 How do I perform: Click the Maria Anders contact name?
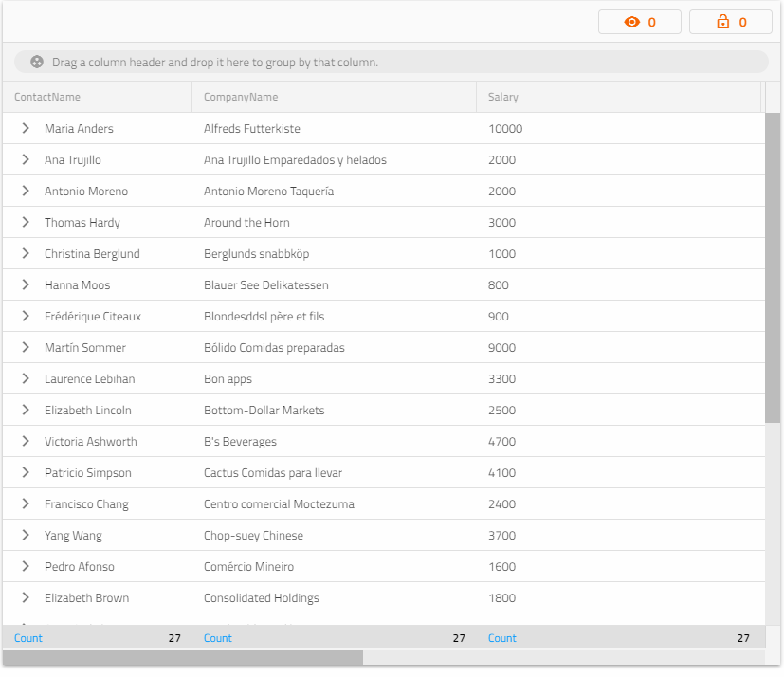tap(79, 129)
